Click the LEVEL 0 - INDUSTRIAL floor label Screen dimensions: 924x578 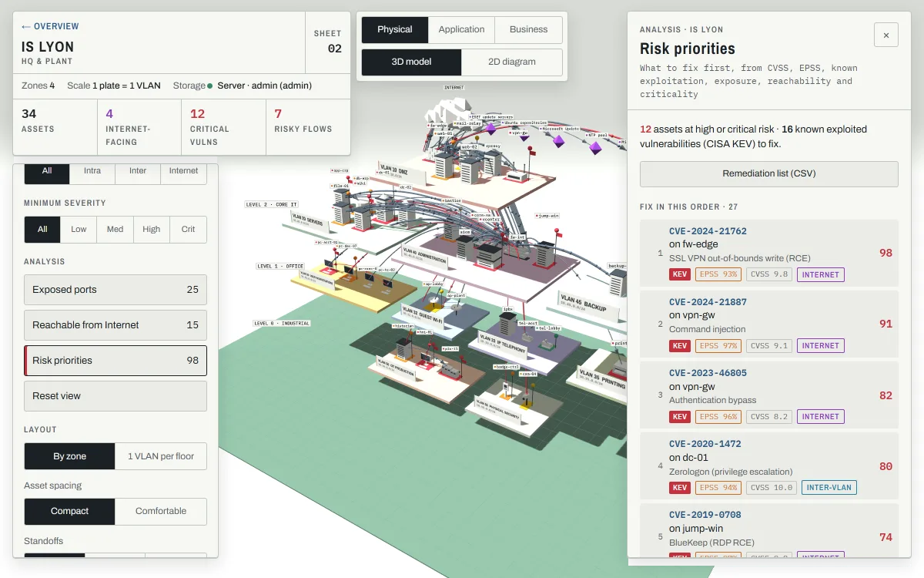point(282,323)
